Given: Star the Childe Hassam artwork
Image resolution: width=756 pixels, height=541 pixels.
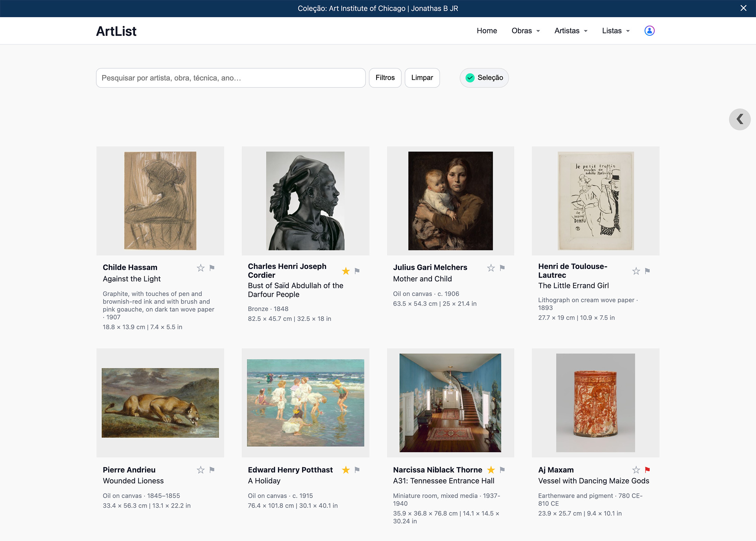Looking at the screenshot, I should [x=201, y=268].
